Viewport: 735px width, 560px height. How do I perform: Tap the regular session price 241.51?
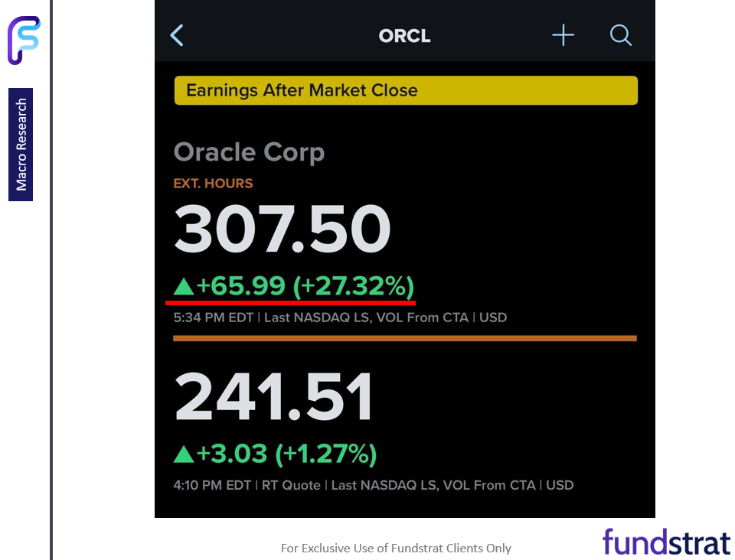click(273, 395)
